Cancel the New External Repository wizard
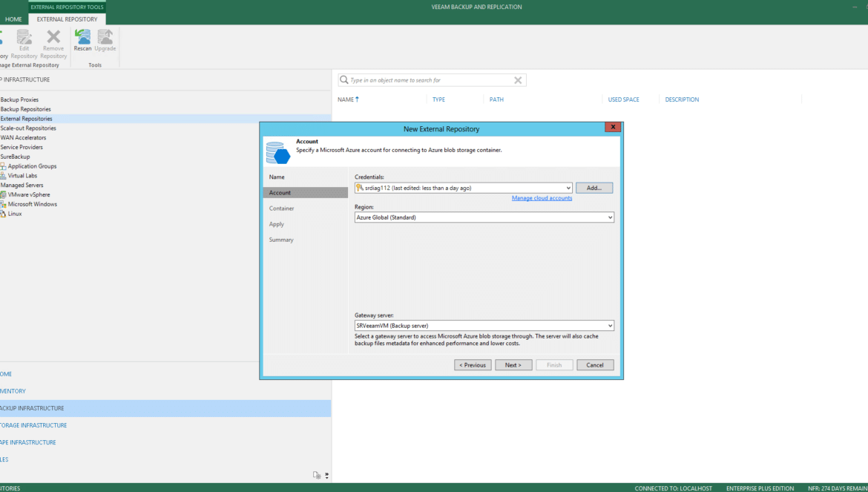The height and width of the screenshot is (492, 868). [595, 365]
